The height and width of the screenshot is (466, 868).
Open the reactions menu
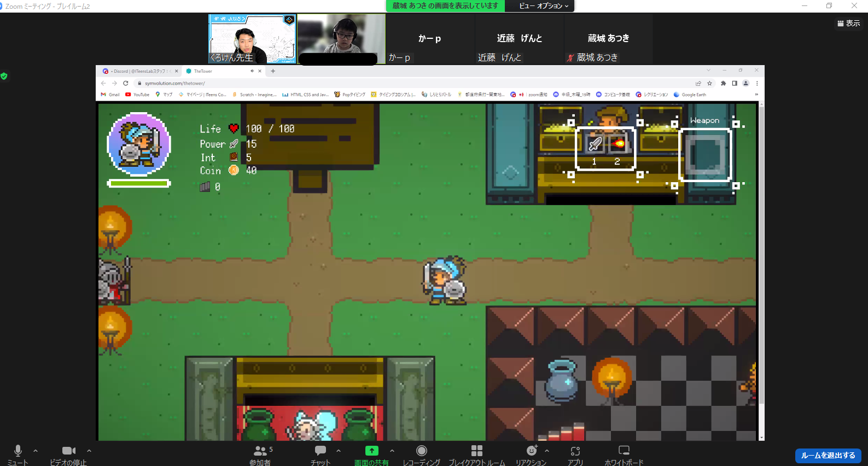(x=532, y=451)
